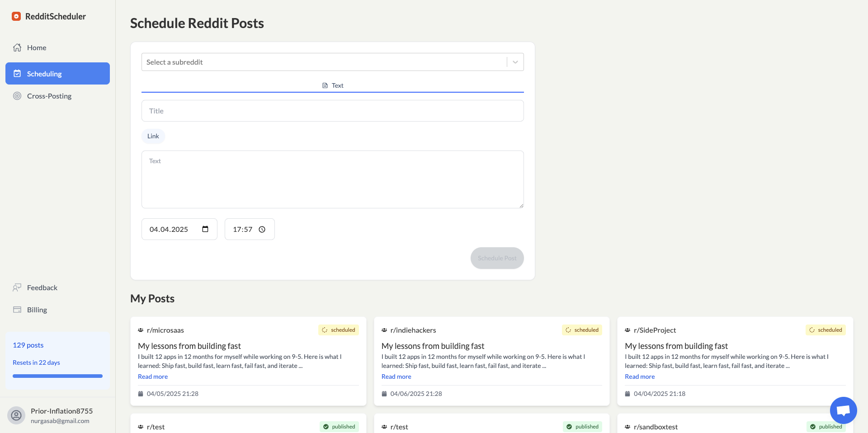This screenshot has height=433, width=868.
Task: Click the time field showing 17:57
Action: (x=250, y=229)
